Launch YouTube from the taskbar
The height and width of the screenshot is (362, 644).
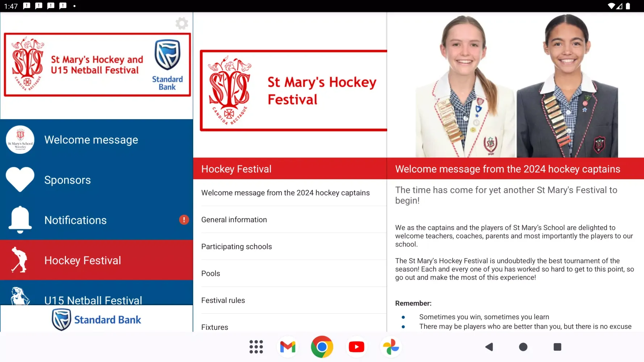356,347
